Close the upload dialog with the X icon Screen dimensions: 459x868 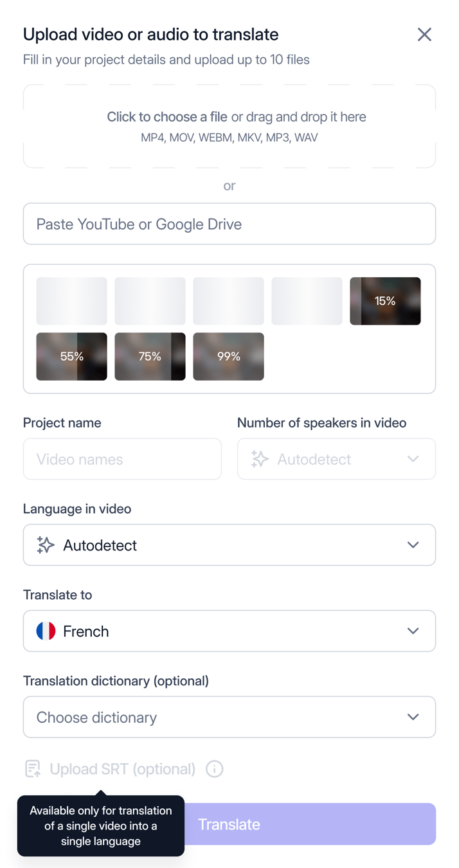424,35
